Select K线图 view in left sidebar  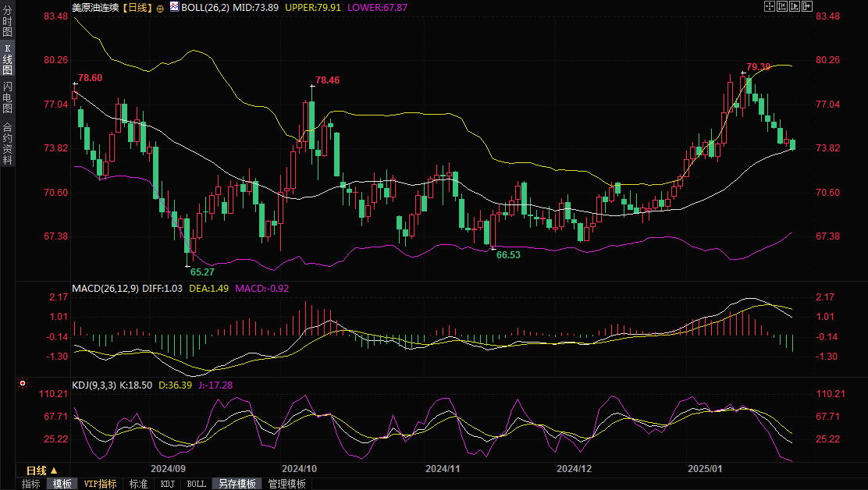pos(7,59)
